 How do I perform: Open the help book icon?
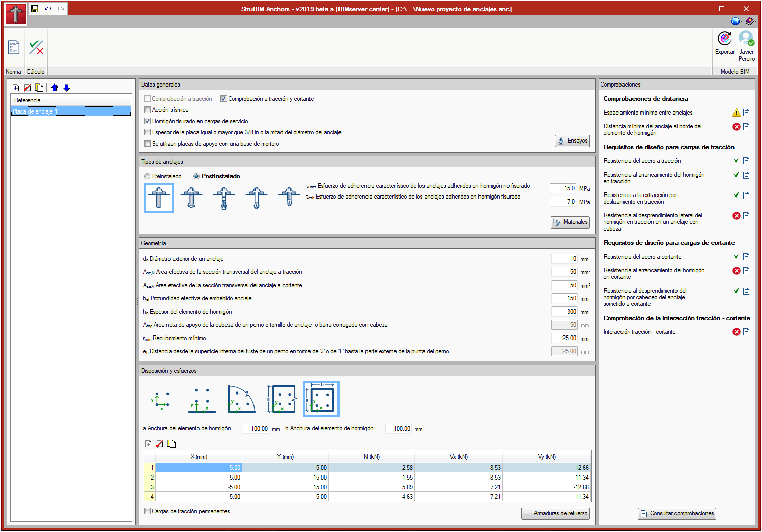tap(750, 21)
